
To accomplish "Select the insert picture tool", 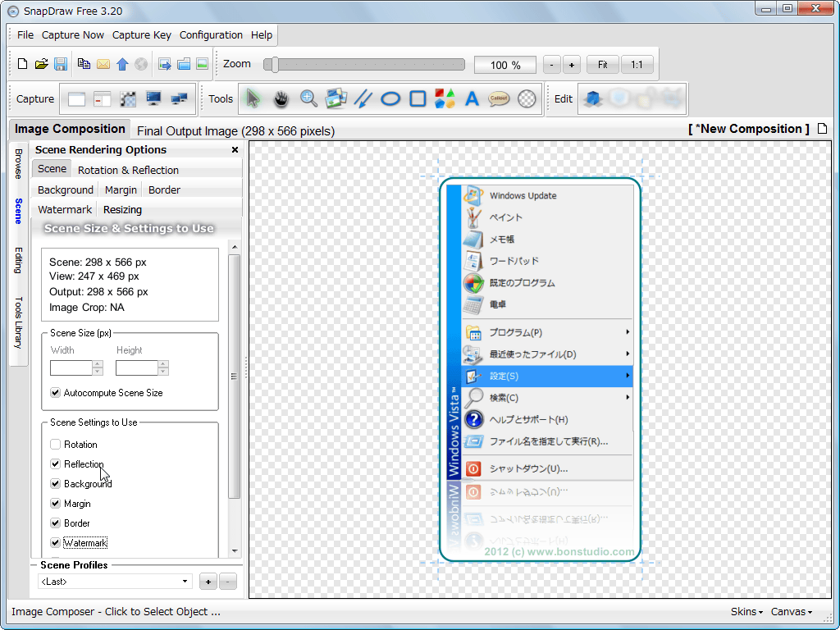I will (336, 98).
